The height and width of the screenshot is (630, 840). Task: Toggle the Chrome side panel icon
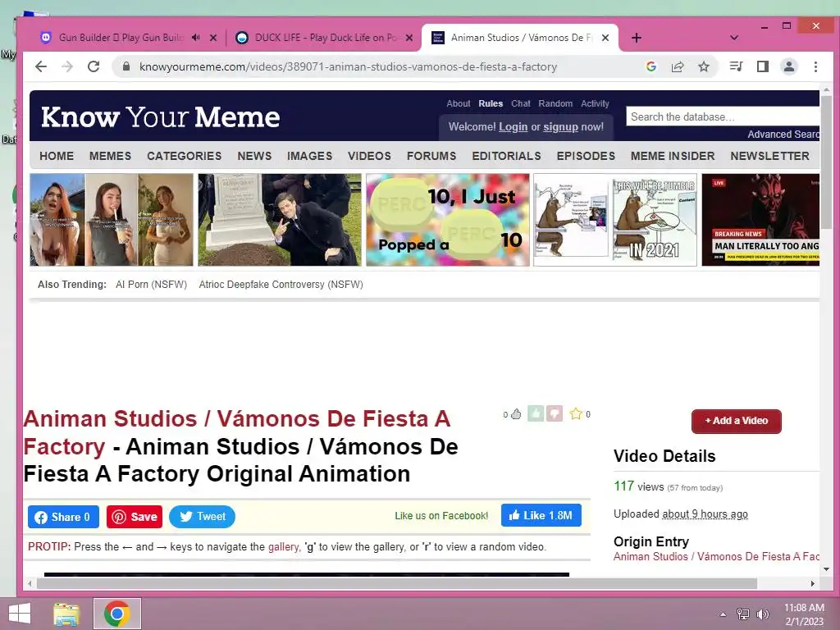pyautogui.click(x=763, y=66)
